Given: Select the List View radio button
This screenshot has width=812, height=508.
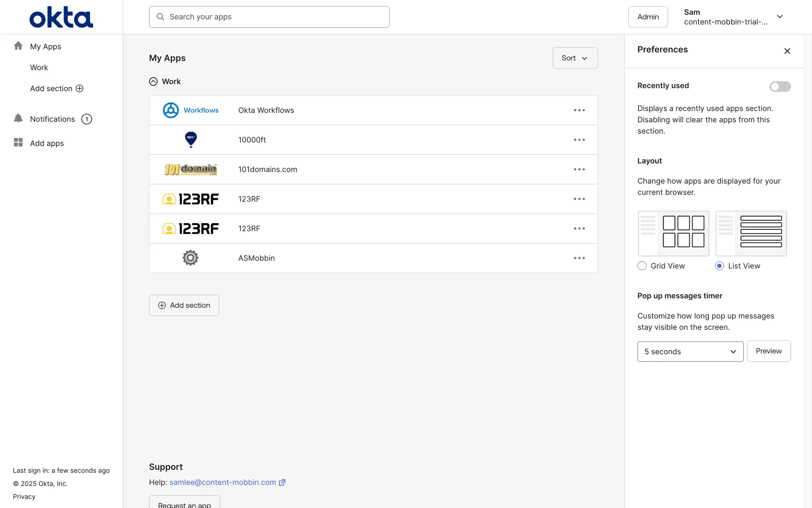Looking at the screenshot, I should tap(719, 266).
